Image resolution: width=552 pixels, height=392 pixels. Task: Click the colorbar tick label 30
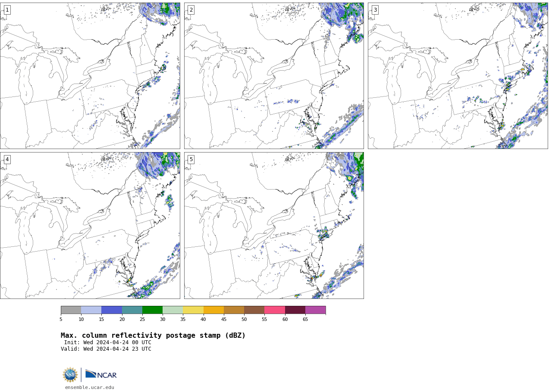click(163, 320)
